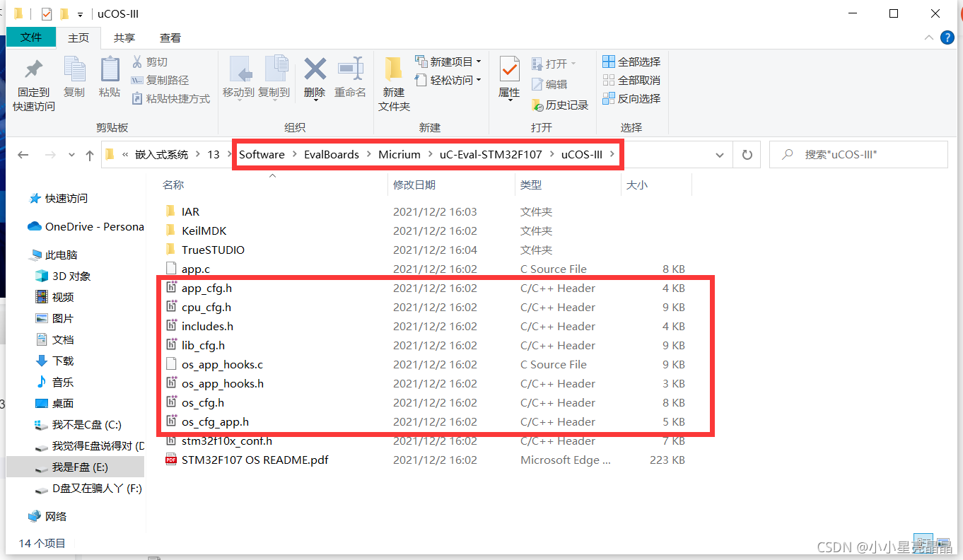963x560 pixels.
Task: Click the Paste icon in ribbon
Action: click(x=110, y=69)
